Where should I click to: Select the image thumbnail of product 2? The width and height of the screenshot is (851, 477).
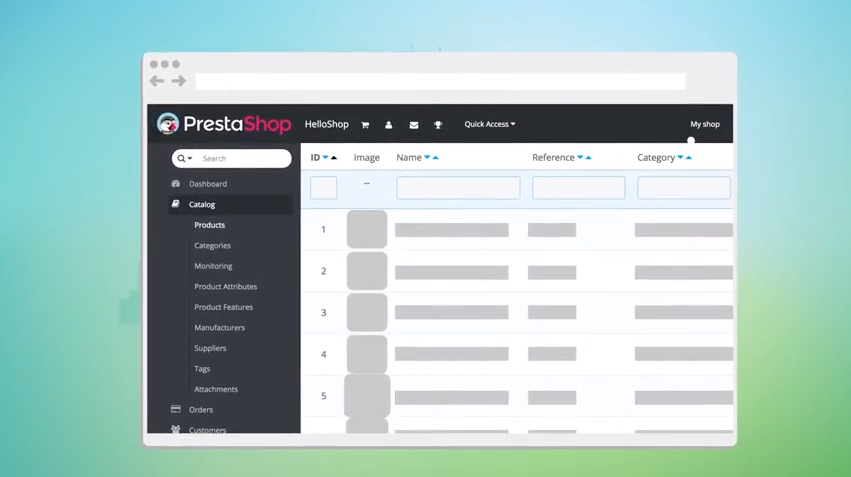click(x=367, y=271)
